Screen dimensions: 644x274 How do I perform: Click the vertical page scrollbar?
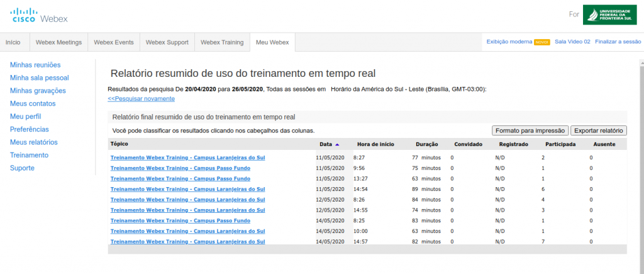click(640, 157)
